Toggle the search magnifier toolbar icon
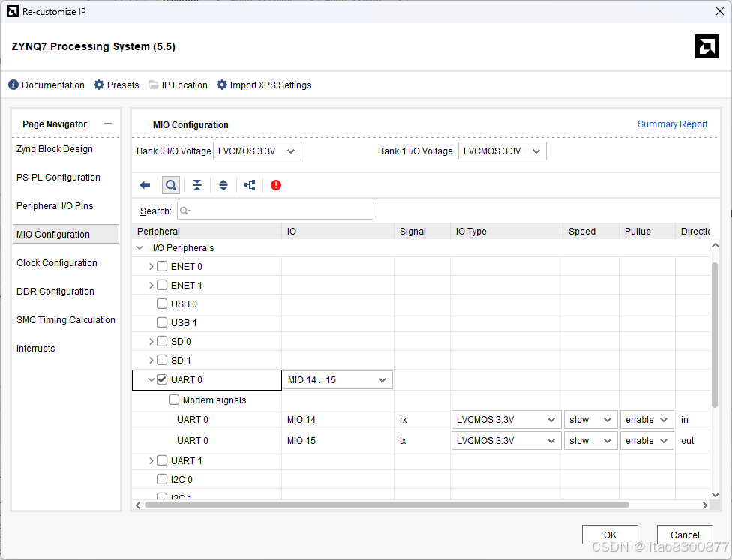Viewport: 732px width, 560px height. click(171, 185)
